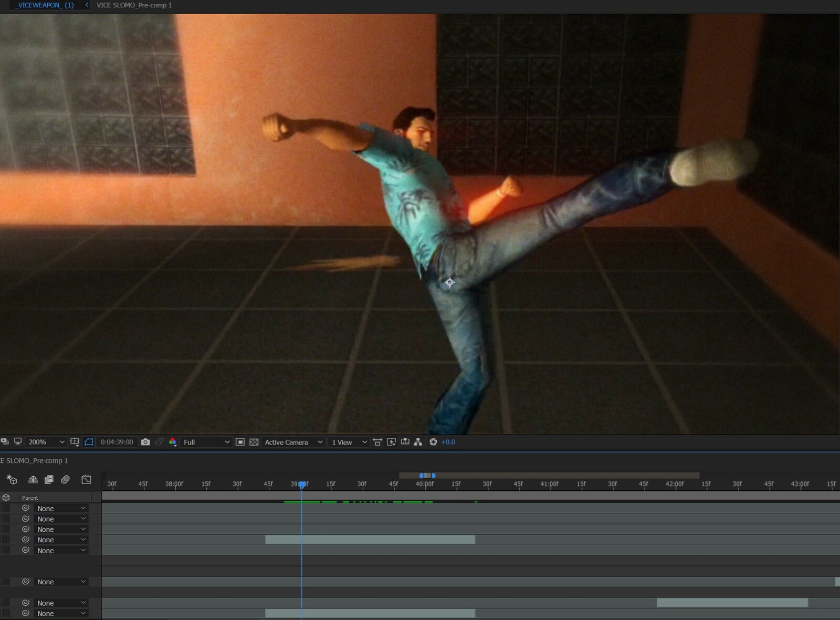Click the 3D Layer cube column header
The width and height of the screenshot is (840, 620).
click(x=6, y=497)
